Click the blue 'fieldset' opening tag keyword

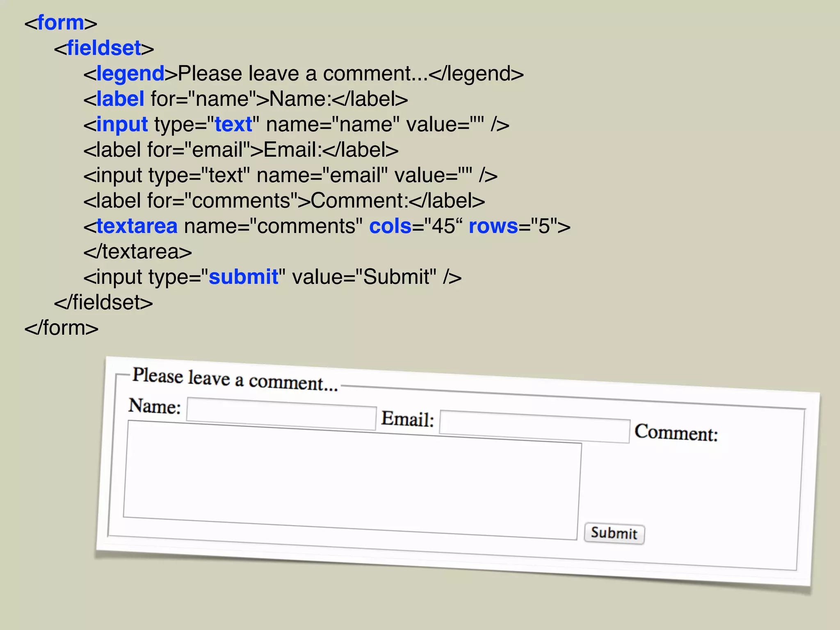104,48
